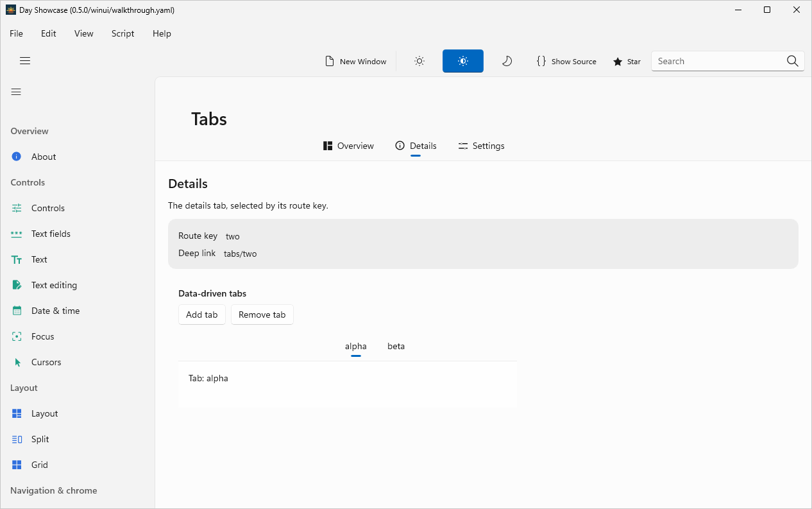Viewport: 812px width, 509px height.
Task: Open the Grid page in sidebar
Action: pos(78,465)
